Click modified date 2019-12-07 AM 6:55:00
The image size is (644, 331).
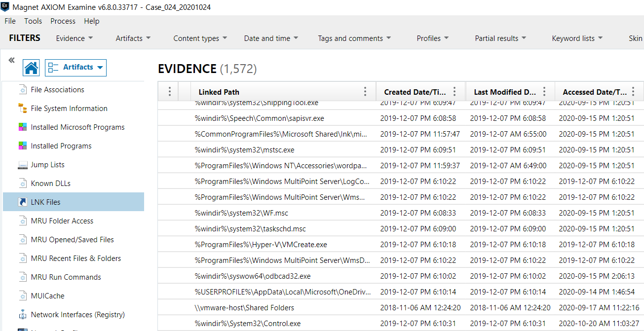point(508,134)
